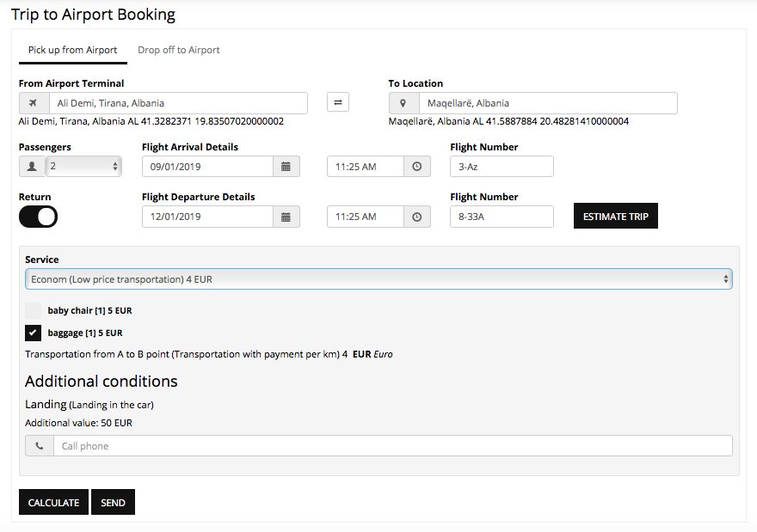Open the Passengers count dropdown
Viewport: 757px width, 532px height.
tap(83, 167)
